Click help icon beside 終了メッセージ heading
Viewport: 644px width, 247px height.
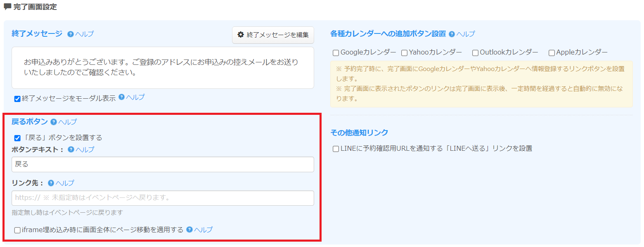[71, 34]
